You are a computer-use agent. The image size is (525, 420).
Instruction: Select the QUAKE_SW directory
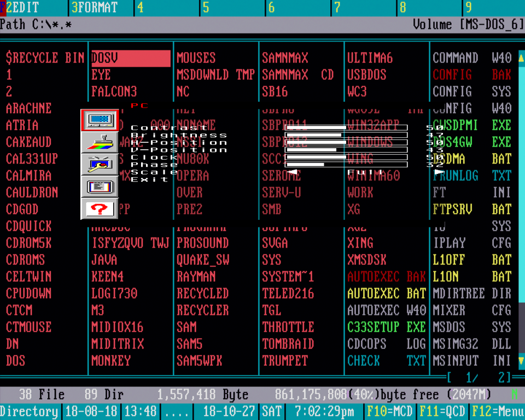[x=203, y=260]
